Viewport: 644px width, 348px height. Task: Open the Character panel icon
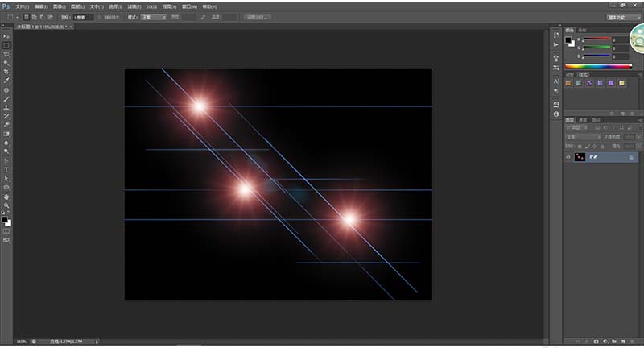[x=556, y=81]
